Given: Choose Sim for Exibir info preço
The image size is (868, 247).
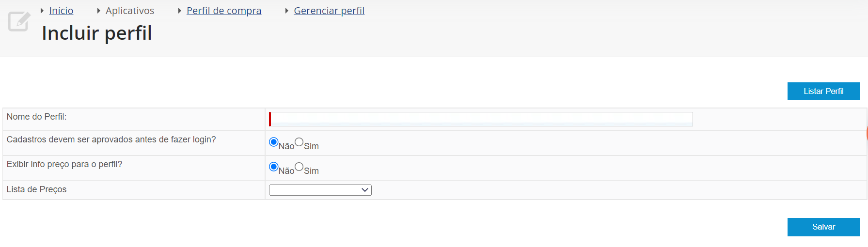Looking at the screenshot, I should click(x=299, y=167).
